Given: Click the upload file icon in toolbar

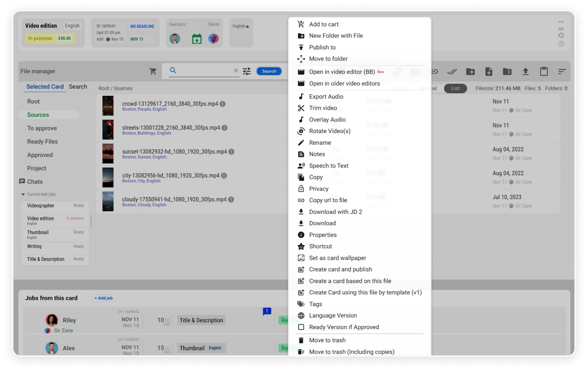Looking at the screenshot, I should tap(525, 72).
